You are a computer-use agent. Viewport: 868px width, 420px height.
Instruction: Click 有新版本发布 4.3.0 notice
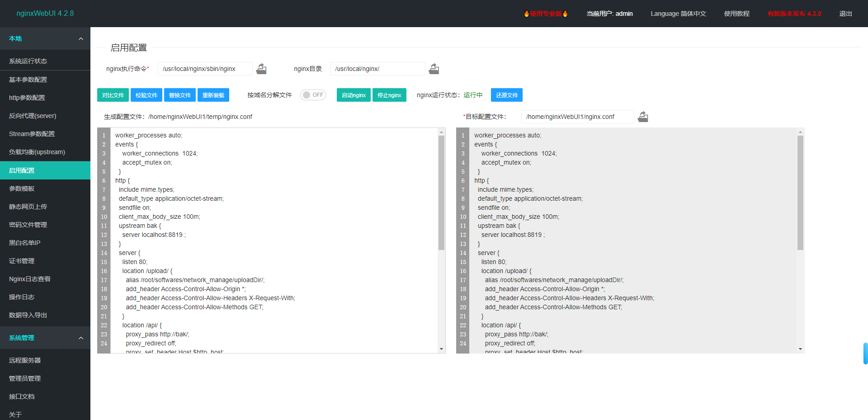click(794, 14)
